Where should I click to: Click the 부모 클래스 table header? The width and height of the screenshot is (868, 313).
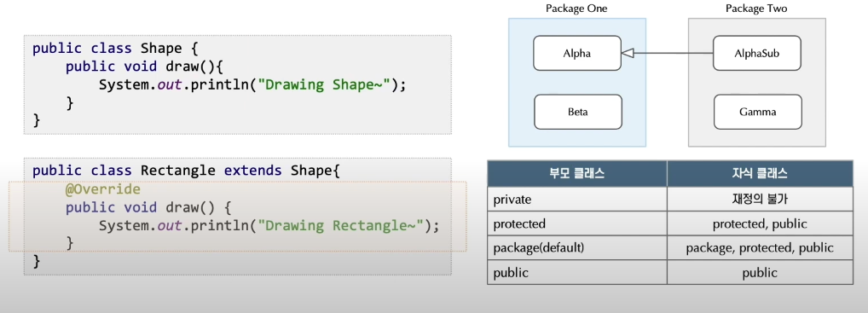(x=577, y=173)
